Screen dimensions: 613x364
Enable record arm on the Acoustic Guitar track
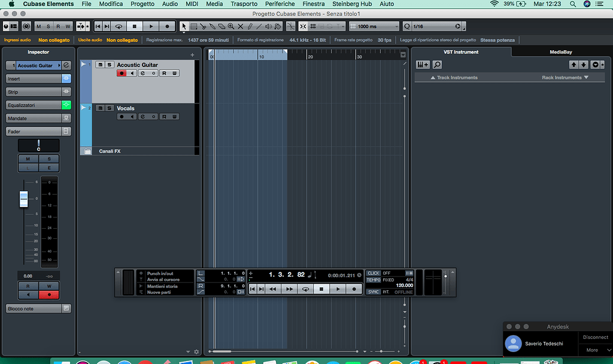[x=122, y=73]
